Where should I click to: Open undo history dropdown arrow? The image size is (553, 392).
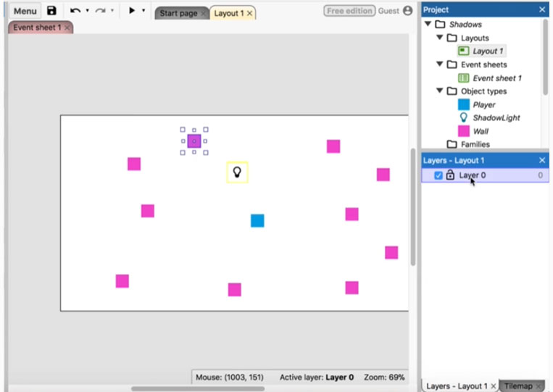coord(87,11)
